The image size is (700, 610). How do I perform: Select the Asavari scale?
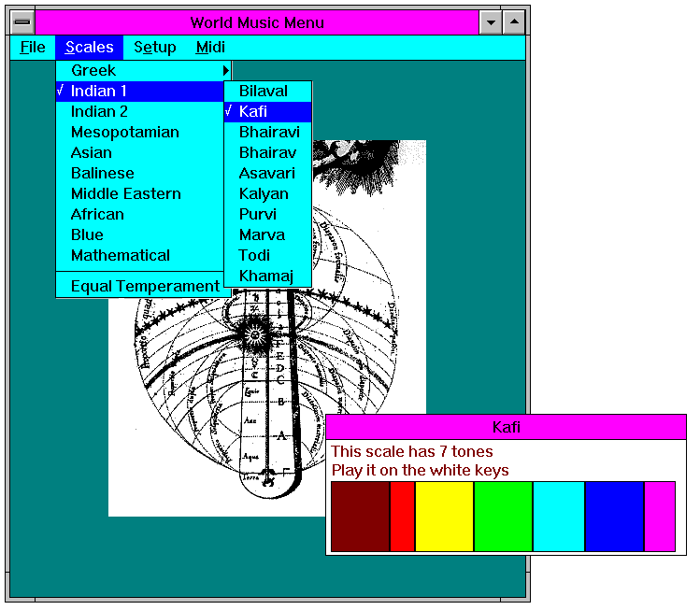[x=268, y=173]
